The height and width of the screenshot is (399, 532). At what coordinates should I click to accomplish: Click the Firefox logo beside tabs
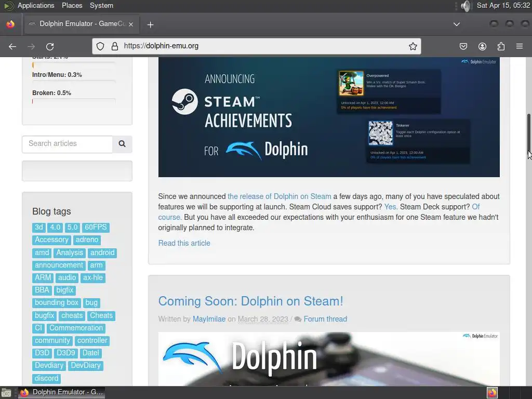(10, 24)
